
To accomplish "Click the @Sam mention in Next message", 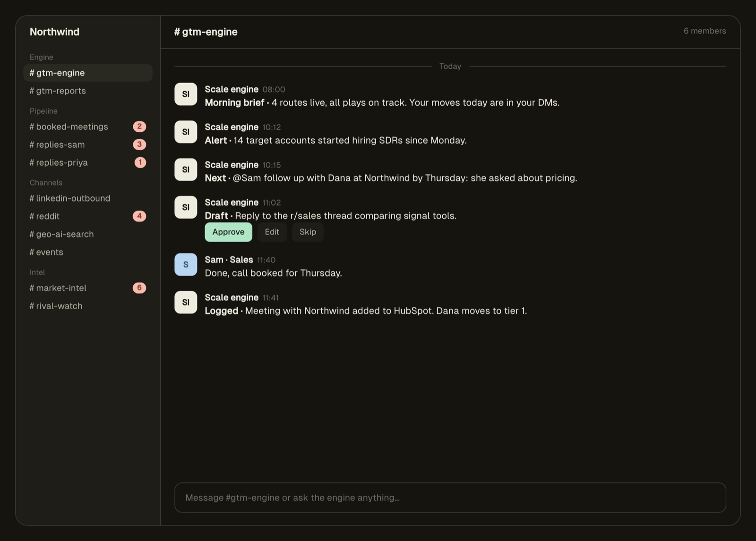I will click(x=247, y=178).
